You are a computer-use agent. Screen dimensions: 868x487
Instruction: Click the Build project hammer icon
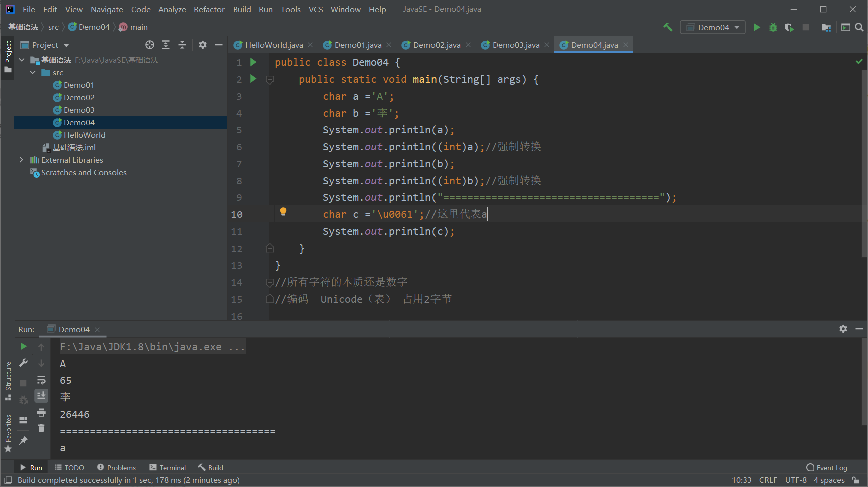(668, 27)
